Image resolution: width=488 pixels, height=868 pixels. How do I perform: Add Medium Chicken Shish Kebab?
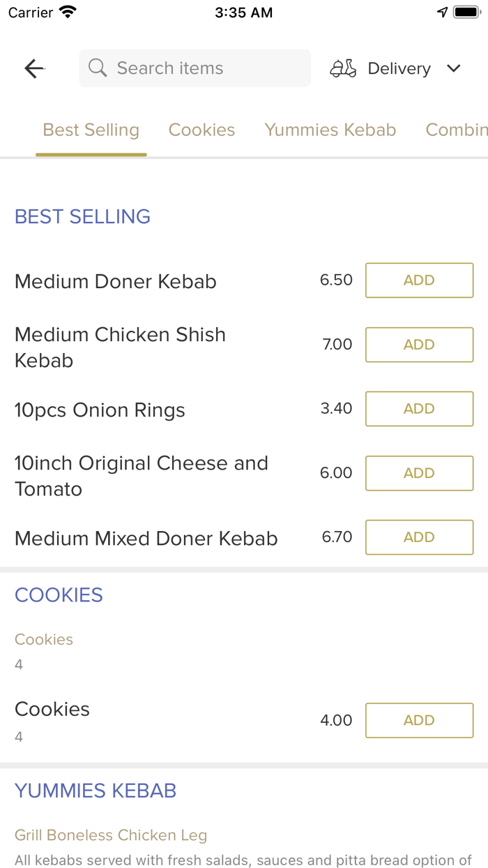pyautogui.click(x=419, y=345)
